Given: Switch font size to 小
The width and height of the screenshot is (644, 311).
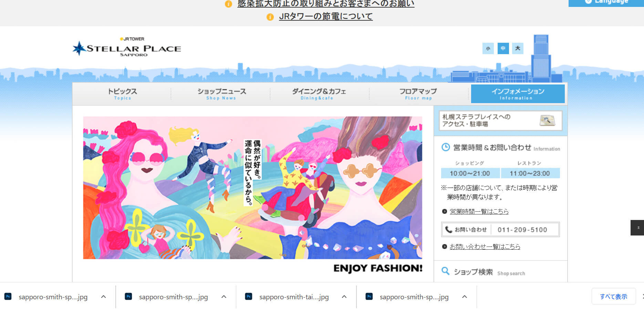Looking at the screenshot, I should tap(488, 49).
